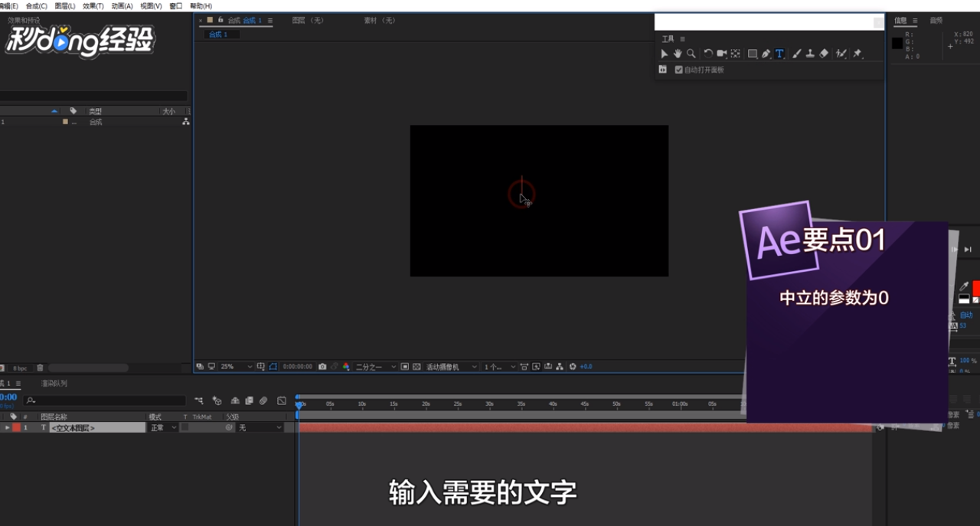Image resolution: width=980 pixels, height=526 pixels.
Task: Click the show channel RGB icon
Action: tap(346, 367)
